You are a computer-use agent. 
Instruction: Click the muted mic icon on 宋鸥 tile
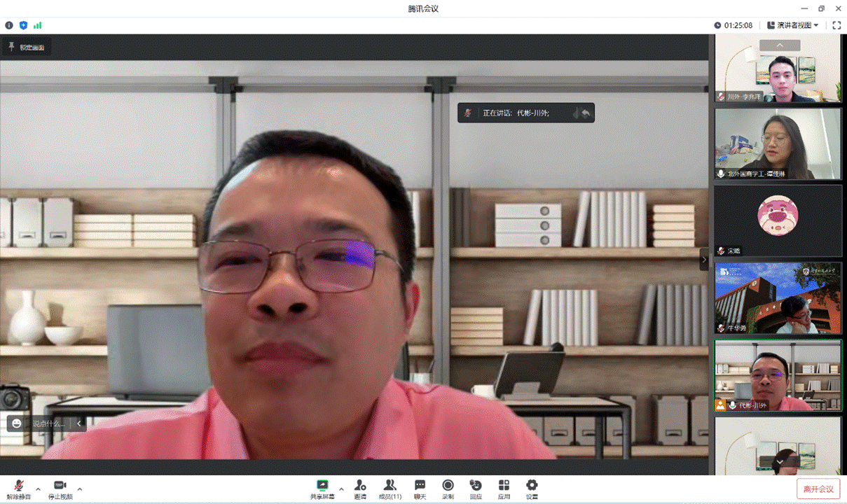(x=721, y=251)
